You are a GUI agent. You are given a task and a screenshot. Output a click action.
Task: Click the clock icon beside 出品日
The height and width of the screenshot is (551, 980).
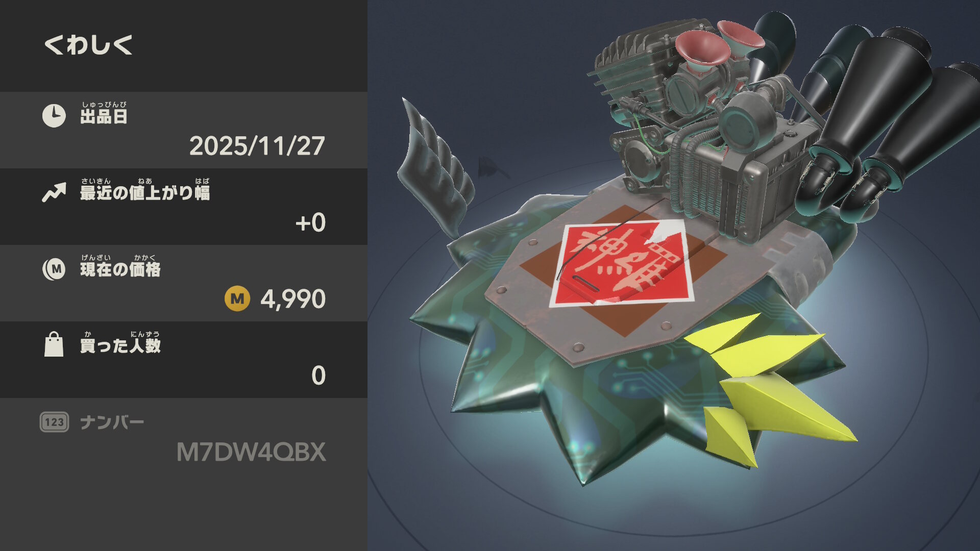click(54, 116)
